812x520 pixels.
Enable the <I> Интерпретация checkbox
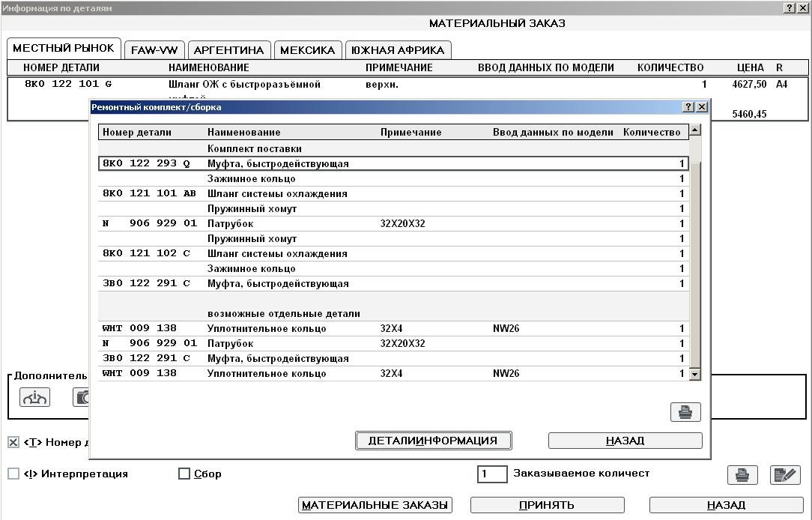13,474
